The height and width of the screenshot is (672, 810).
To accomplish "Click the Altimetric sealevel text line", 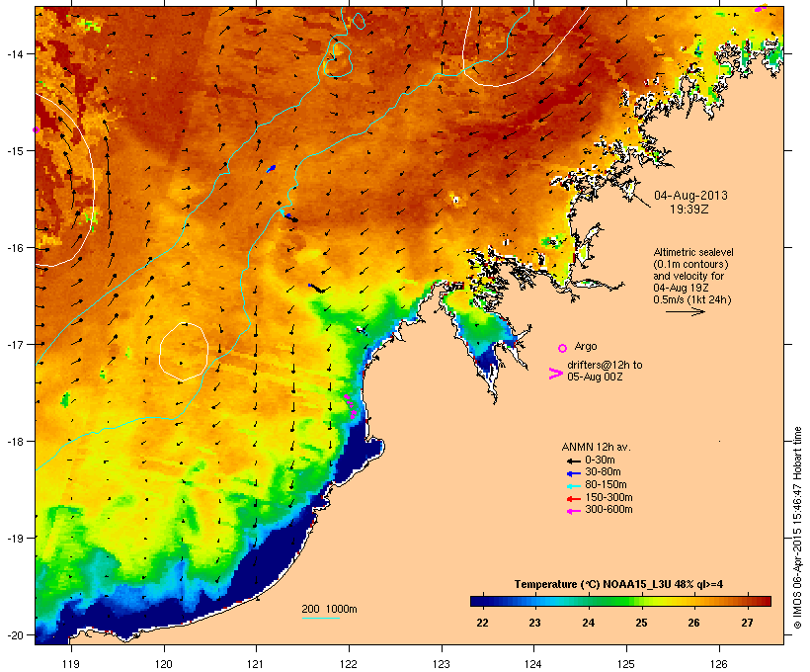I will point(693,252).
